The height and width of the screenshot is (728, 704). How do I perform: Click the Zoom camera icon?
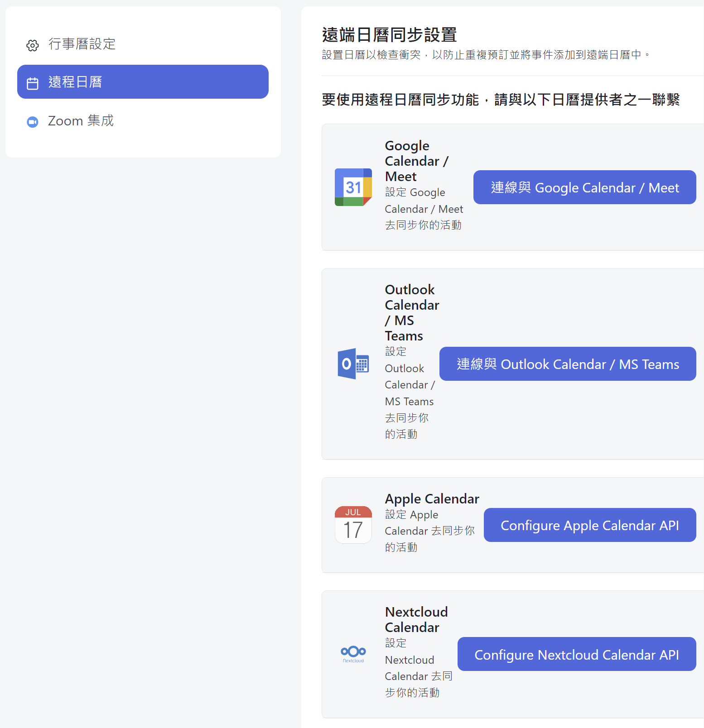[x=33, y=122]
